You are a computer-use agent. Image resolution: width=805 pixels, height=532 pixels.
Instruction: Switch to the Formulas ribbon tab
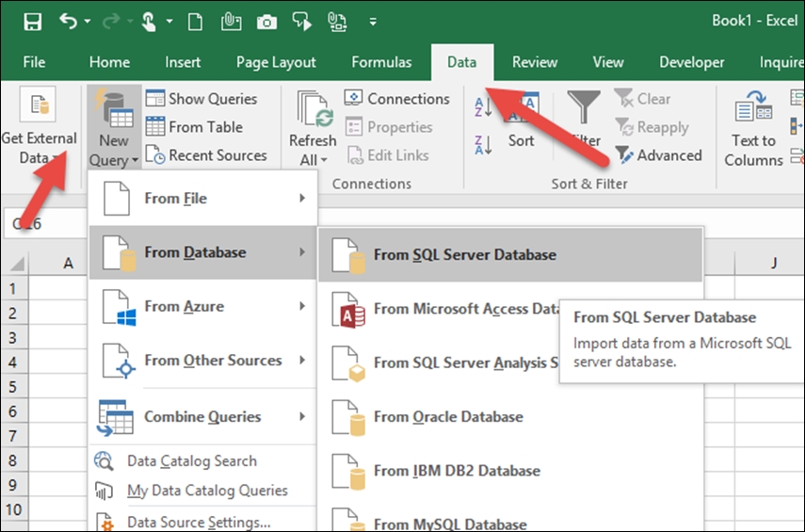(x=381, y=62)
